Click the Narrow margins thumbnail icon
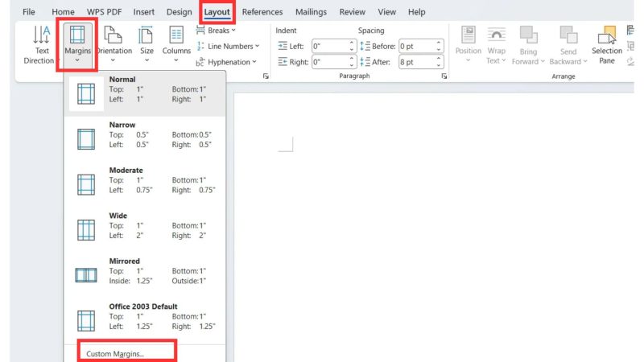644x362 pixels. coord(86,139)
